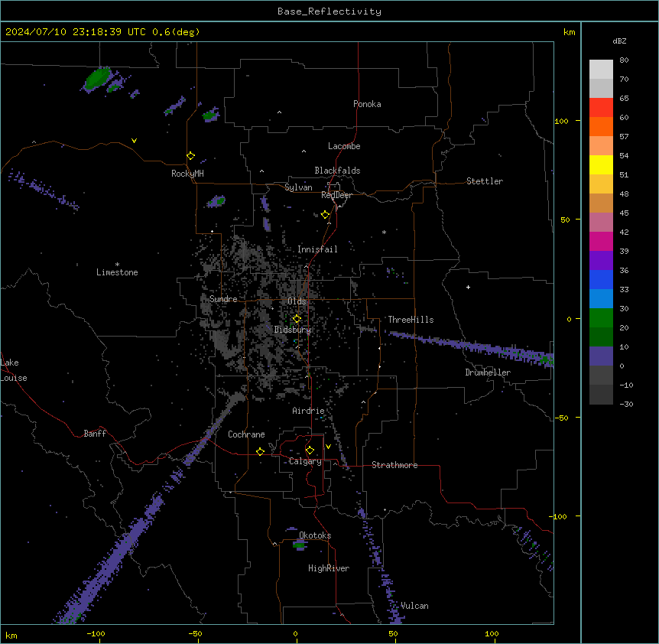Select the light gray 80-70 dBZ legend swatch

601,70
